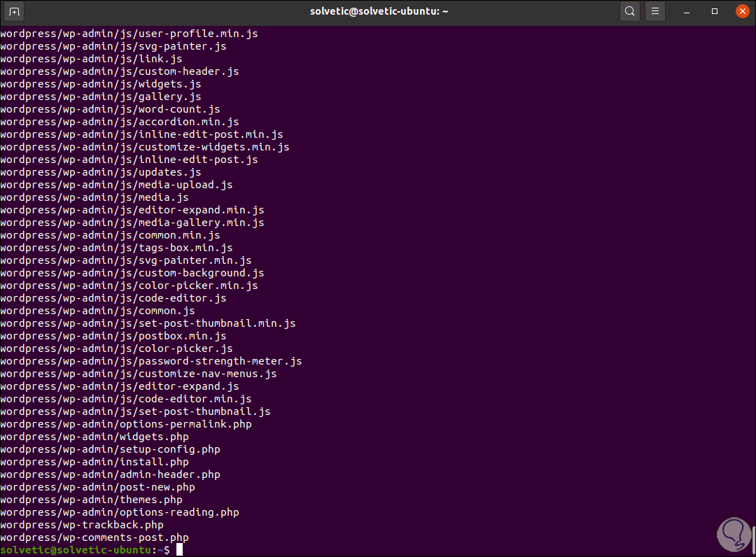Select the line user-profile.min.js

click(129, 34)
